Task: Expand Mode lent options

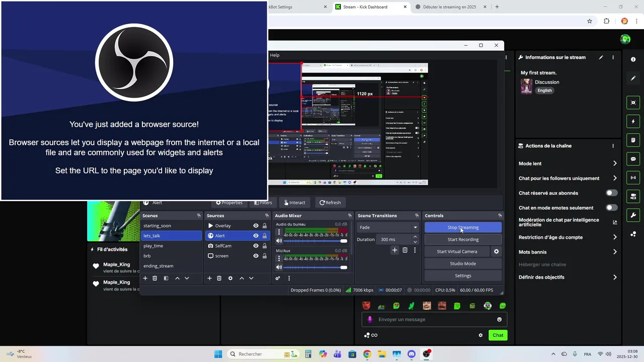Action: [614, 163]
